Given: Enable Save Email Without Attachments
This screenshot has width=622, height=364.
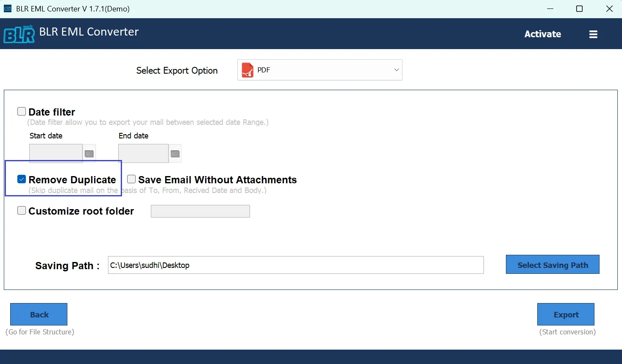Looking at the screenshot, I should coord(131,179).
